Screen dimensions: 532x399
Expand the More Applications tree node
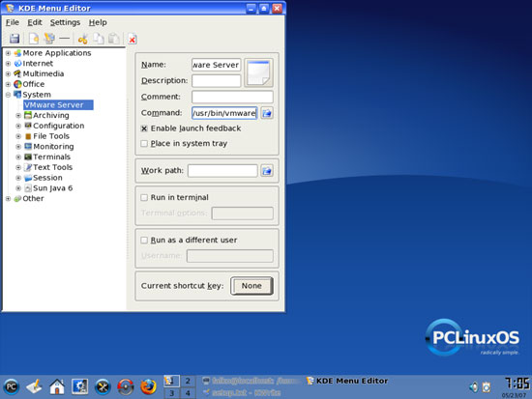point(8,53)
